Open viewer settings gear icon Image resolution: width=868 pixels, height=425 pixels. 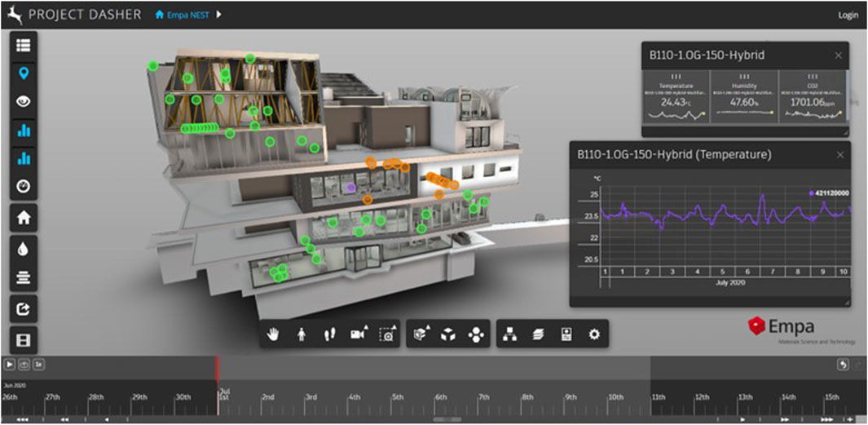[594, 334]
